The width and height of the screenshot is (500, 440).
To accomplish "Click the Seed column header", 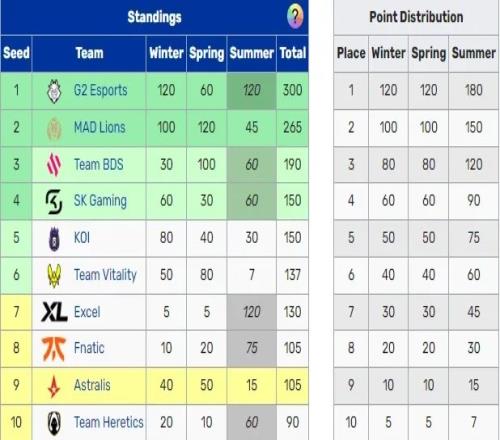I will coord(16,53).
